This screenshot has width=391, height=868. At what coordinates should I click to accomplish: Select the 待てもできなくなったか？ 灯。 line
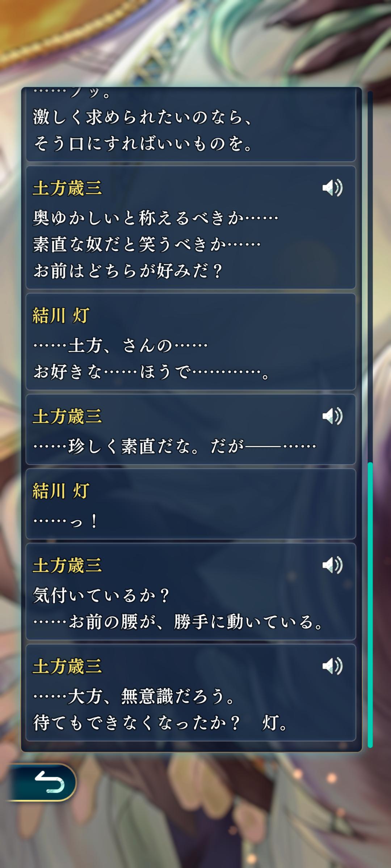pyautogui.click(x=161, y=723)
